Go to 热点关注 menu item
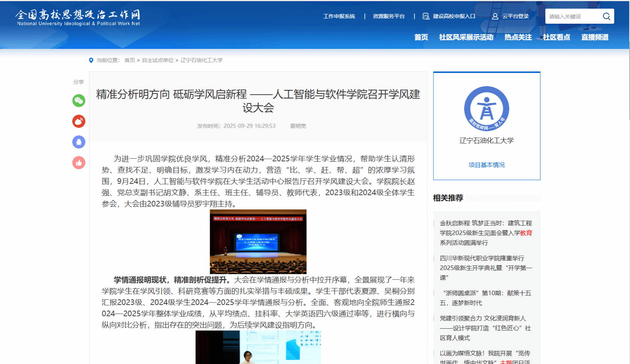The width and height of the screenshot is (630, 364). 518,37
